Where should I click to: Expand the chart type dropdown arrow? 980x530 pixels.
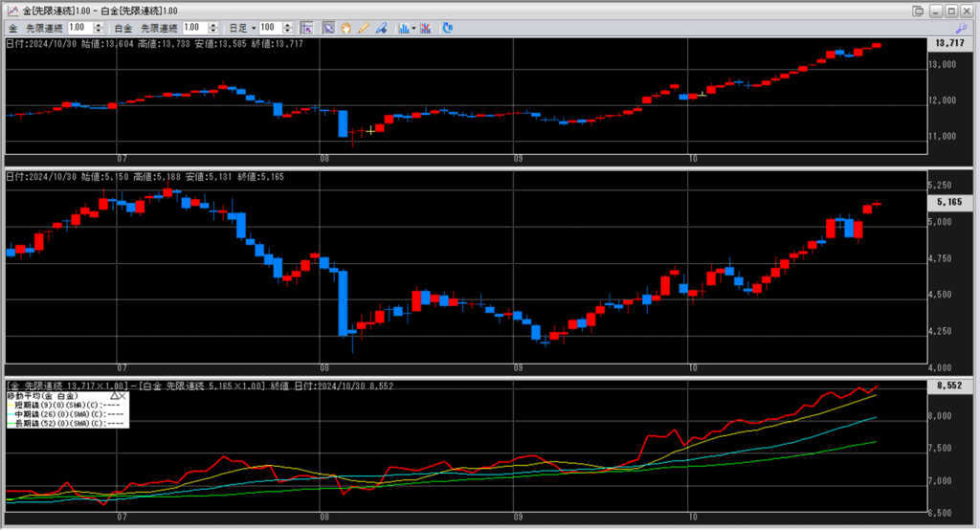[412, 28]
